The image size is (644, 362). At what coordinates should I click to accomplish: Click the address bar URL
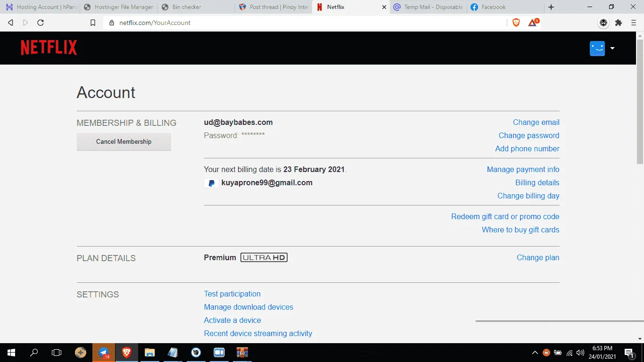[x=155, y=23]
